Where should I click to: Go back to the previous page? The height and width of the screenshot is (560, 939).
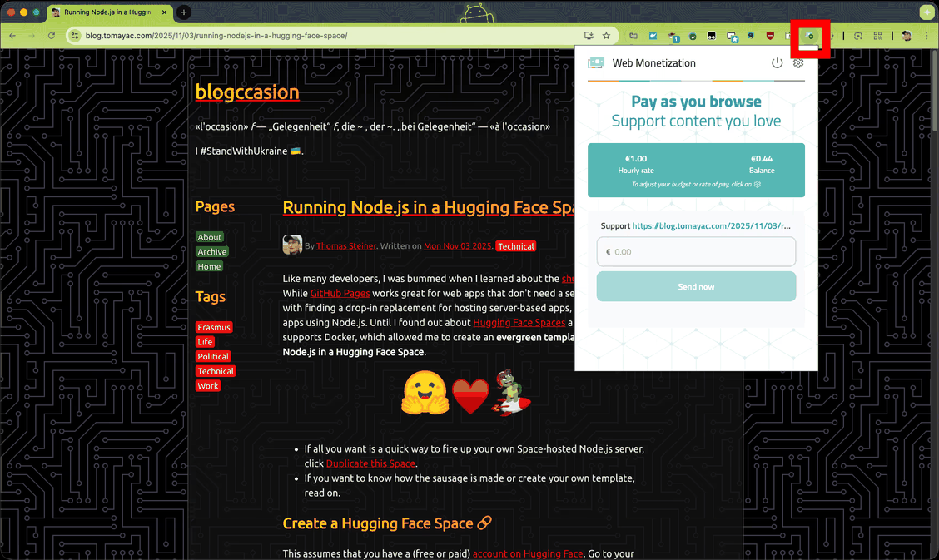[x=12, y=36]
